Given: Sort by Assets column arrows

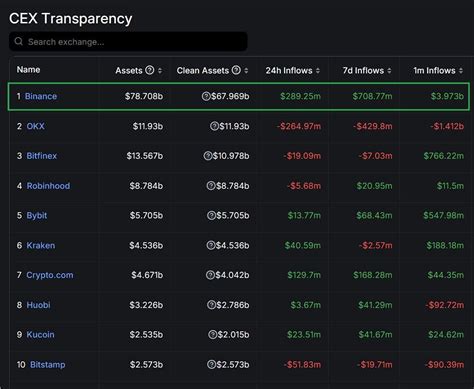Looking at the screenshot, I should point(160,71).
